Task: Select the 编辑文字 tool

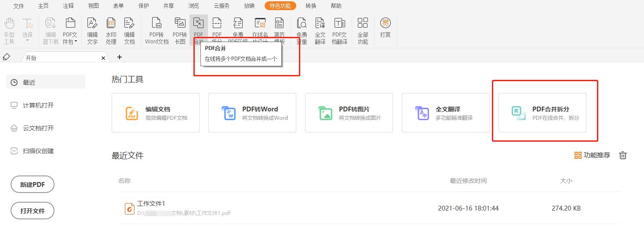Action: [x=92, y=30]
